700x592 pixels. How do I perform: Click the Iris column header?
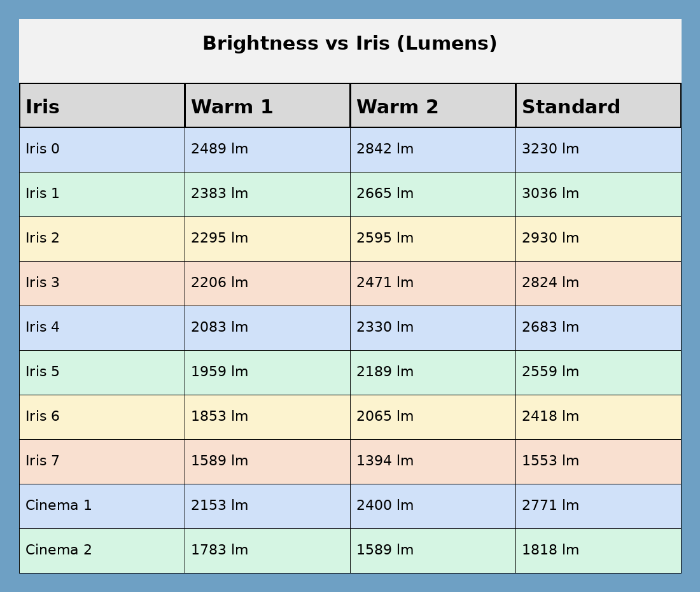[43, 107]
